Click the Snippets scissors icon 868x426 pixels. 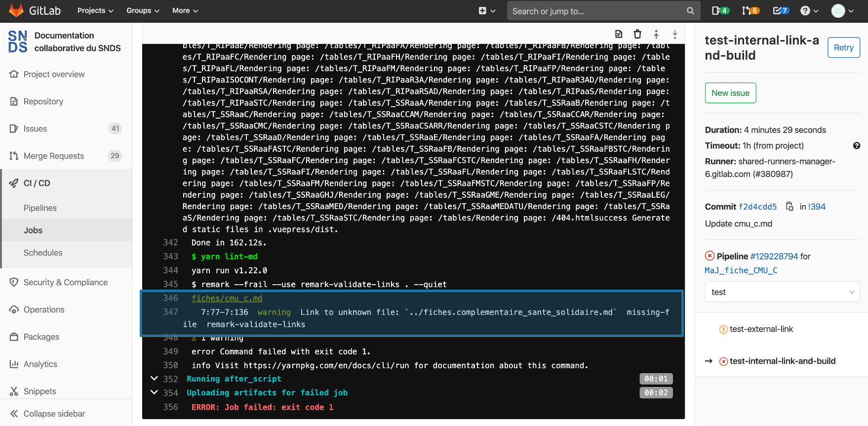pos(14,391)
